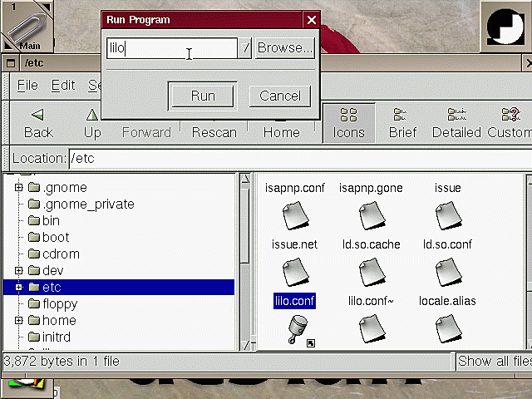This screenshot has width=532, height=399.
Task: Switch to Icons view
Action: coord(348,124)
